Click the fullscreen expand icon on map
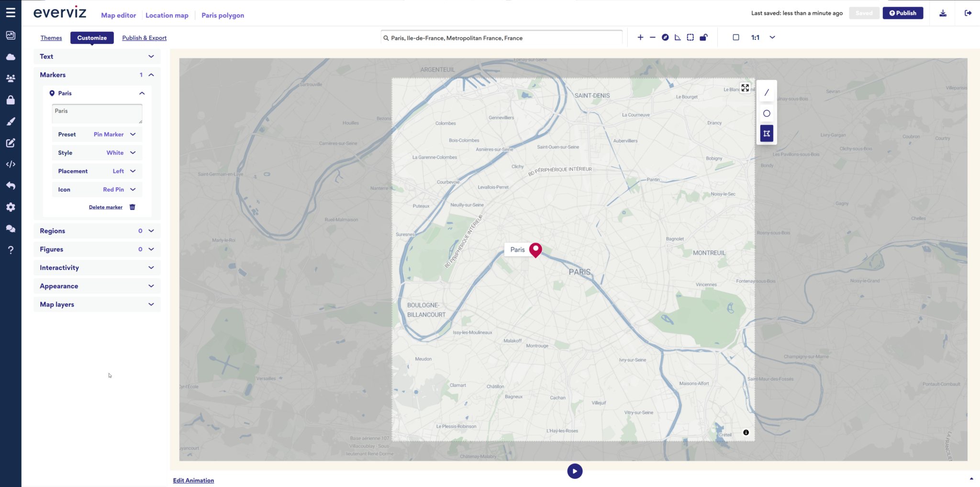The image size is (980, 487). pyautogui.click(x=745, y=88)
